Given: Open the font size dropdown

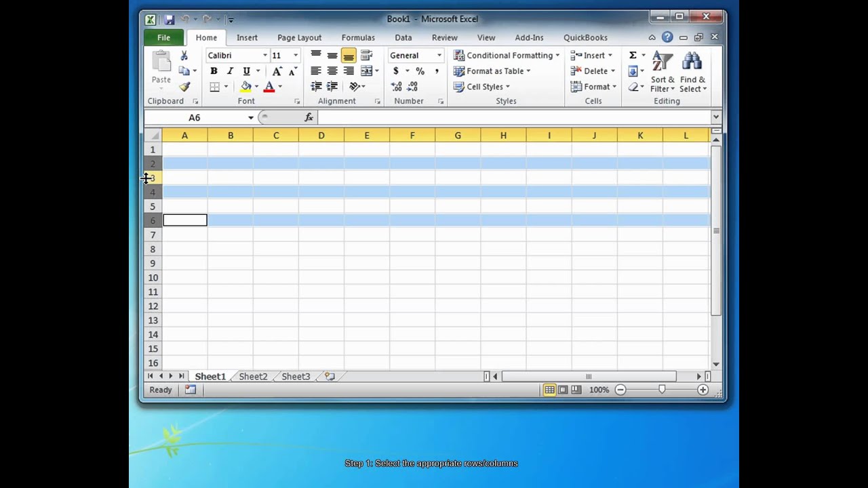Looking at the screenshot, I should (x=296, y=56).
